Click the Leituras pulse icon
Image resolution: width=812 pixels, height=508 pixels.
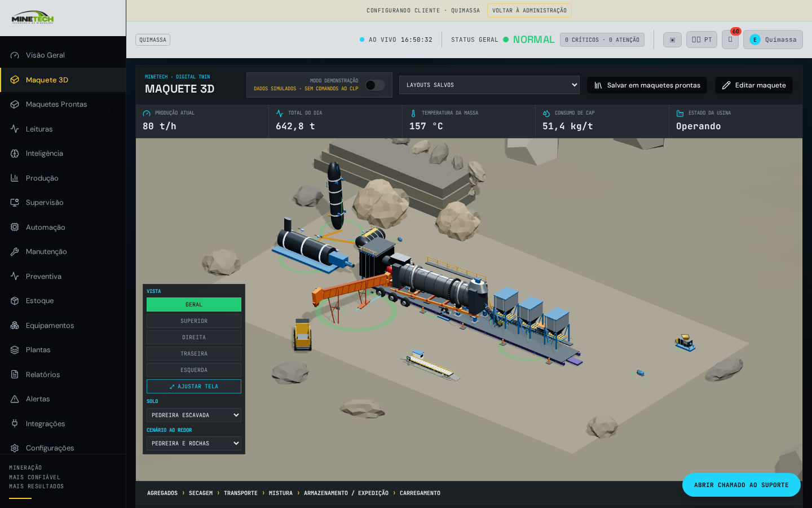click(x=15, y=129)
